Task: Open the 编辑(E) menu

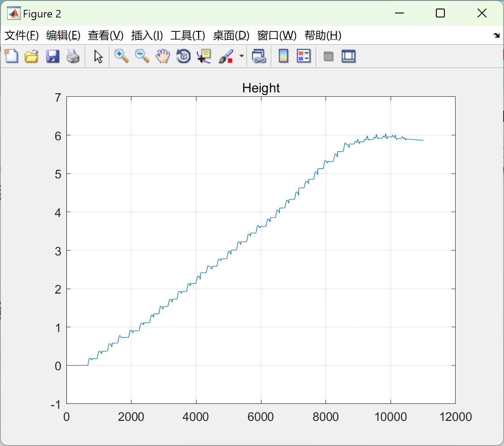Action: pos(63,35)
